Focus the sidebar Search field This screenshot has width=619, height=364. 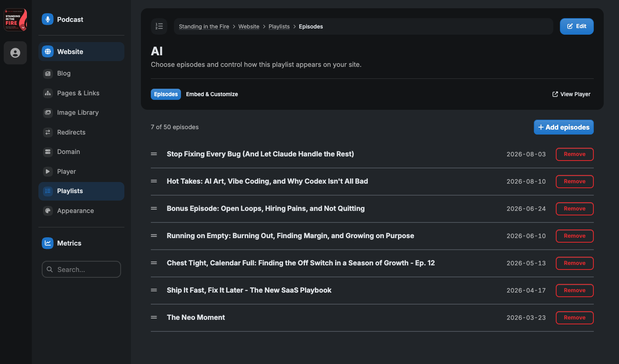point(81,269)
